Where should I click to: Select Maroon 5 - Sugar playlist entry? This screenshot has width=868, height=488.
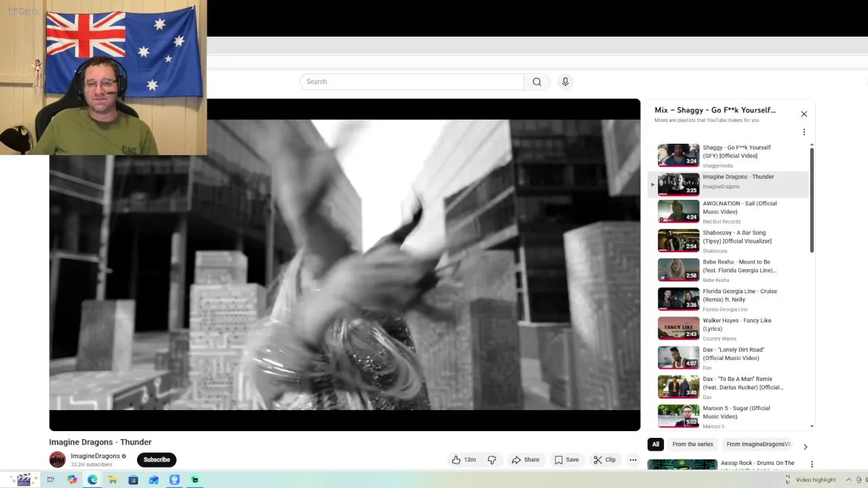[729, 415]
